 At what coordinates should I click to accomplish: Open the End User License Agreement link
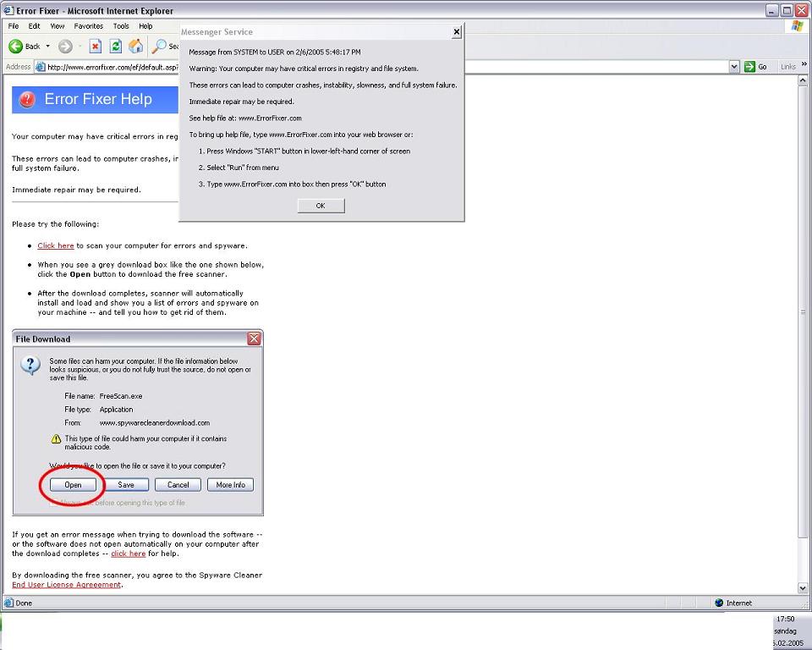tap(66, 585)
